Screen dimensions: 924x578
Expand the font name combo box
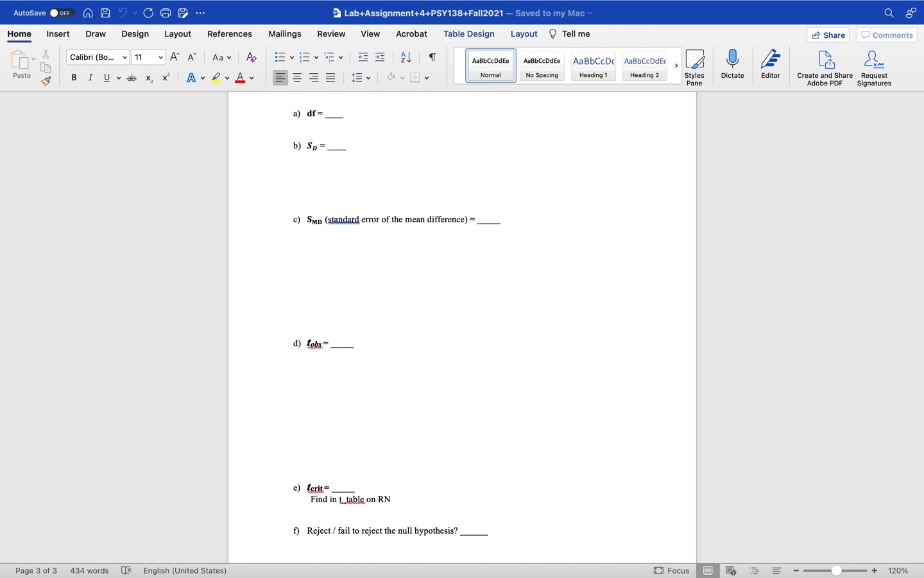124,57
